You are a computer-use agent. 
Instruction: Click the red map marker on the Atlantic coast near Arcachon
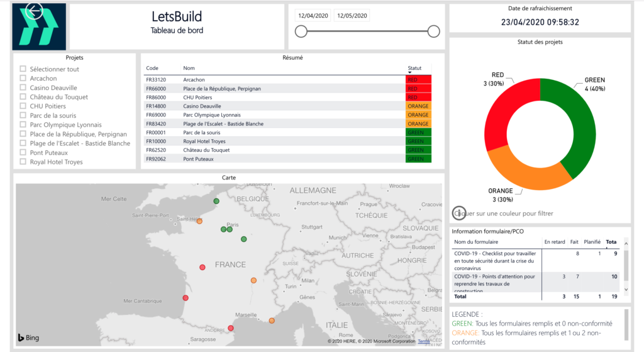tap(186, 298)
